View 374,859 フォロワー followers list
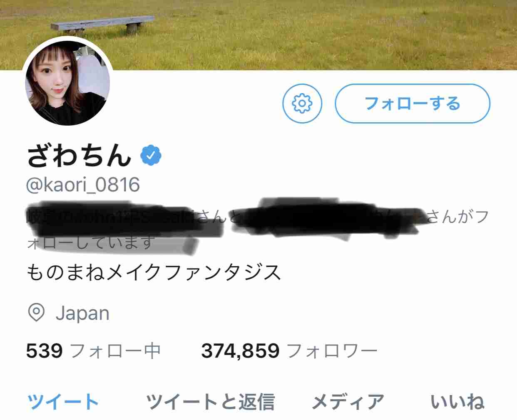 (x=289, y=351)
